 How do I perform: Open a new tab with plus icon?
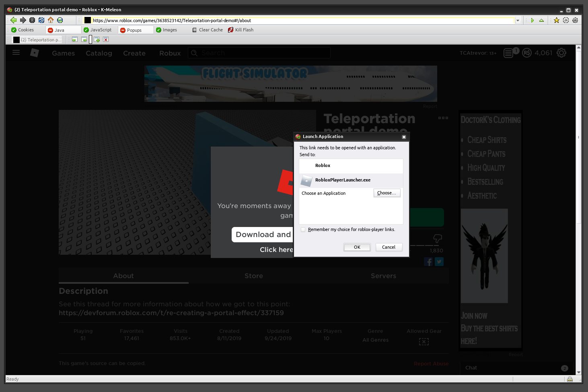pos(97,39)
